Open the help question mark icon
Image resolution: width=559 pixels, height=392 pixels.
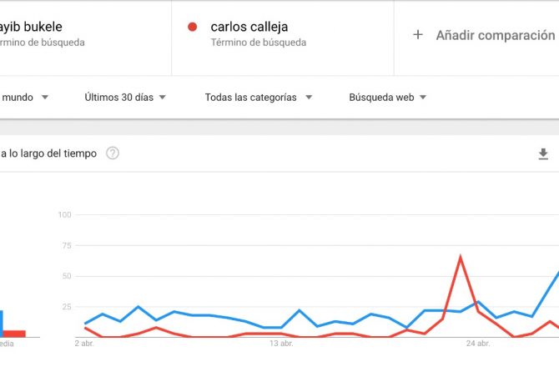113,153
